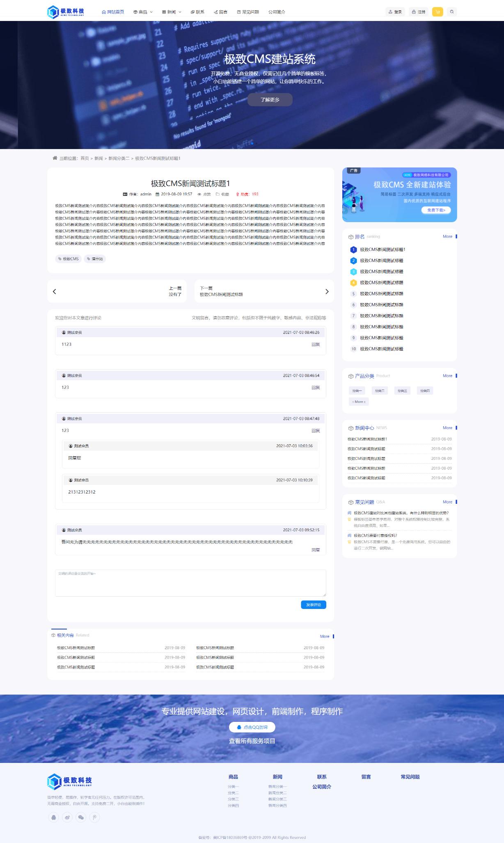Click the yellow shopping cart icon

[438, 12]
